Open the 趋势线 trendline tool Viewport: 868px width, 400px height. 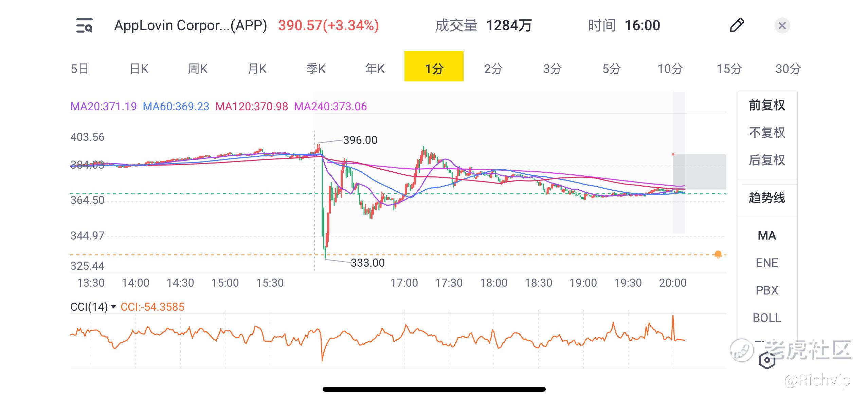click(767, 198)
